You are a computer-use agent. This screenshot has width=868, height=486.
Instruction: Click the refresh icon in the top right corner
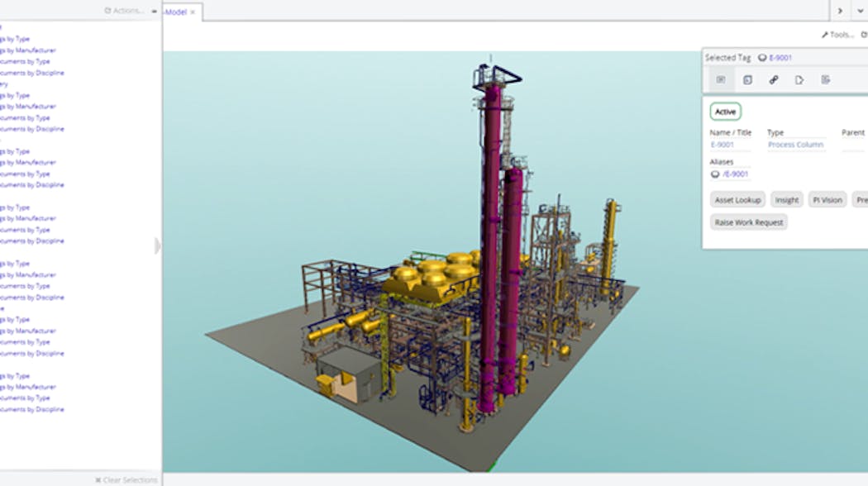[862, 35]
